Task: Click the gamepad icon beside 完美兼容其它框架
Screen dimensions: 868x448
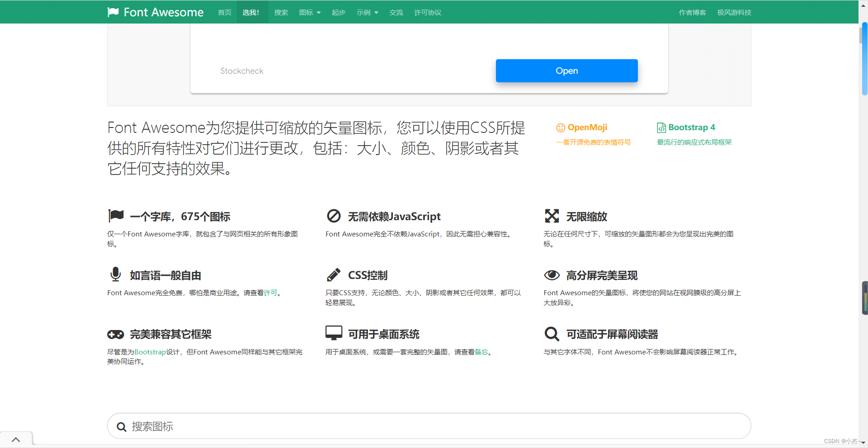Action: click(116, 335)
